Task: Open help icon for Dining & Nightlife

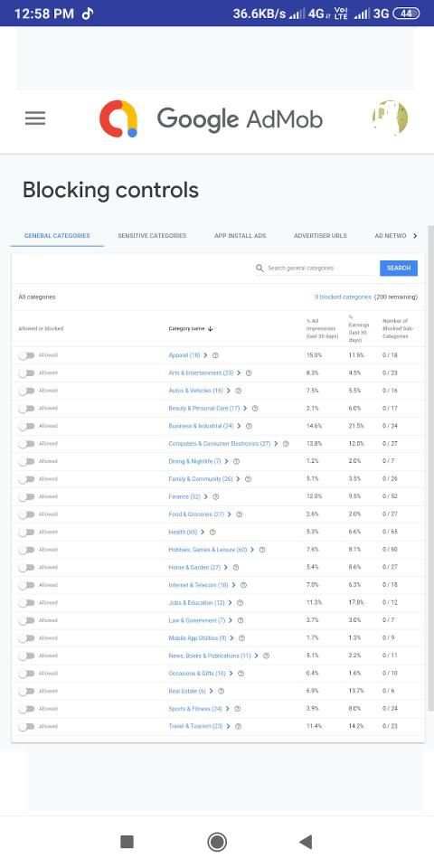Action: coord(236,462)
